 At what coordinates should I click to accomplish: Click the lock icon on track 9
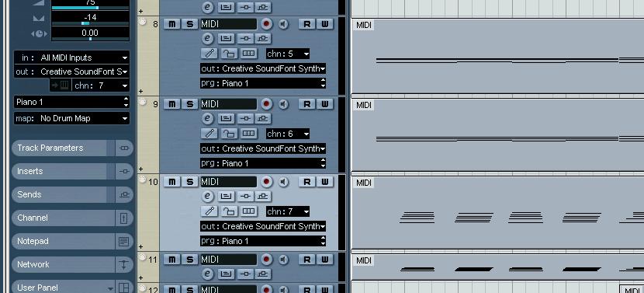pos(229,134)
